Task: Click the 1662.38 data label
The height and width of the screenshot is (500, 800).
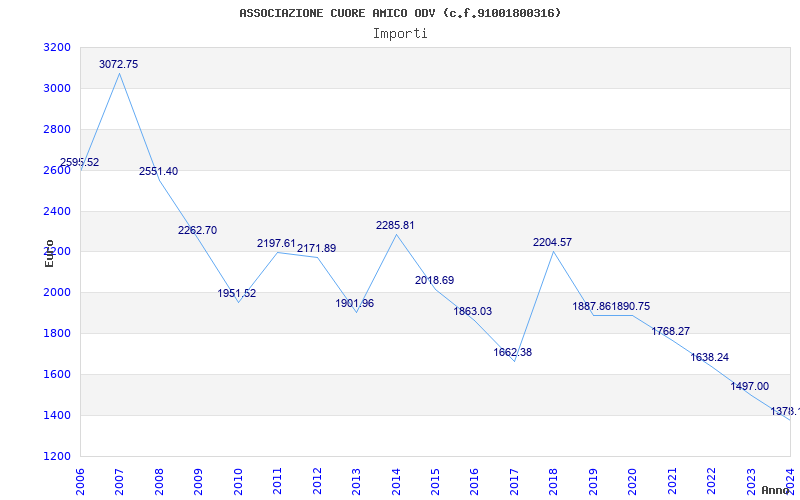Action: pyautogui.click(x=513, y=353)
